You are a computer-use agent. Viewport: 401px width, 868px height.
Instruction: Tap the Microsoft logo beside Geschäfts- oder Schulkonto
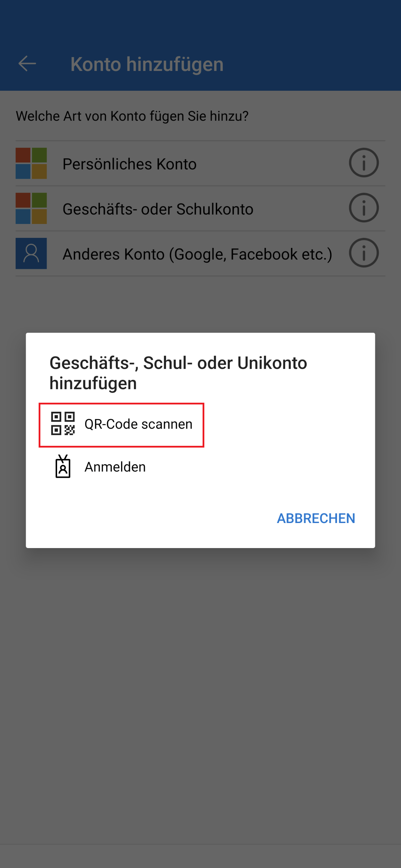[31, 208]
